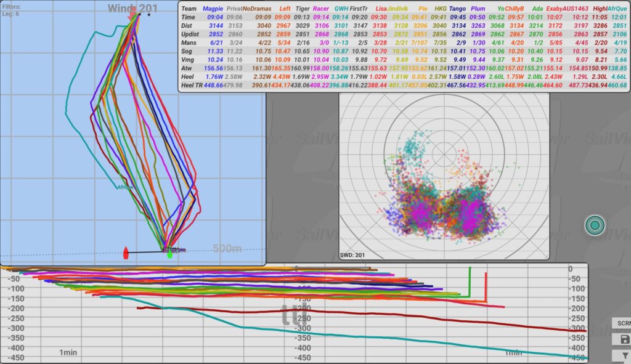
Task: Select the Racer team header
Action: (x=320, y=9)
